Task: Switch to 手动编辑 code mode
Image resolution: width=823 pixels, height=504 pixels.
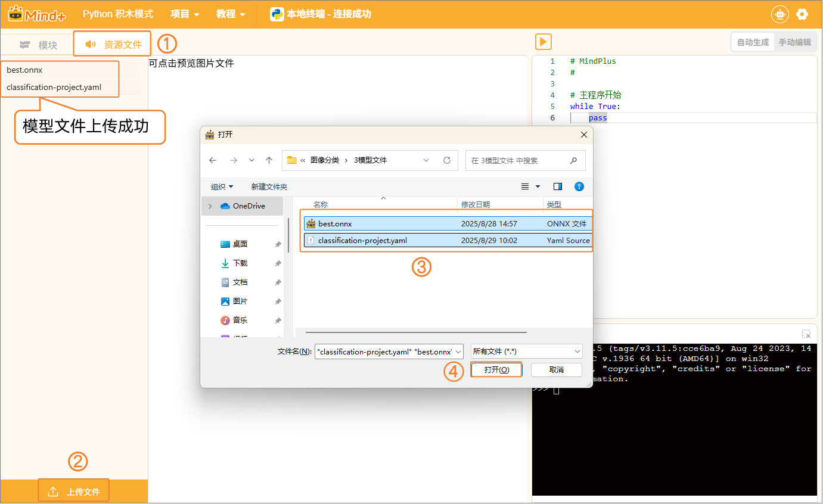Action: [794, 42]
